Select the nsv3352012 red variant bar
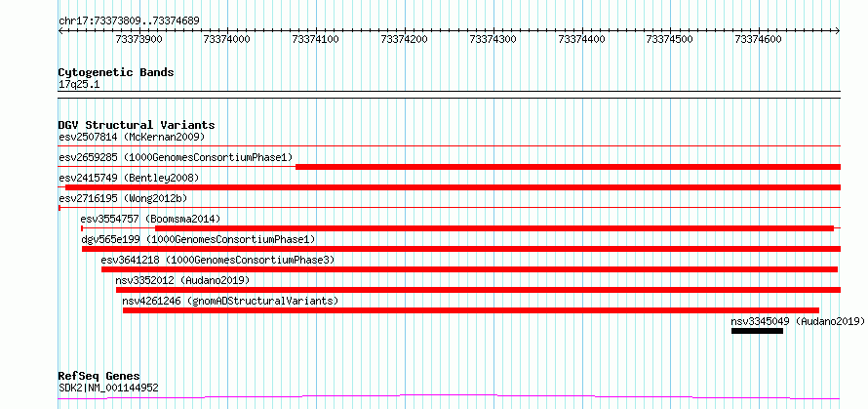This screenshot has height=409, width=868. [x=478, y=290]
